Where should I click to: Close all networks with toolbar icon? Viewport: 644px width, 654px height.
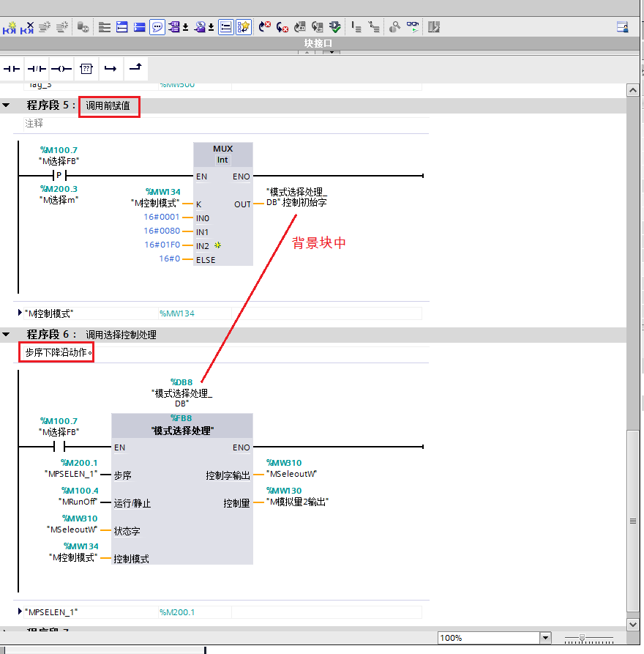(139, 27)
